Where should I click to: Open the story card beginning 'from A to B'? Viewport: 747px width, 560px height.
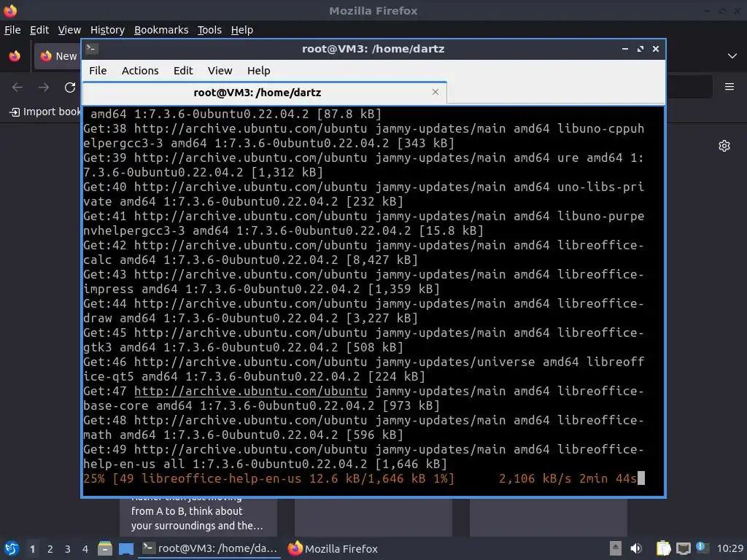[198, 518]
